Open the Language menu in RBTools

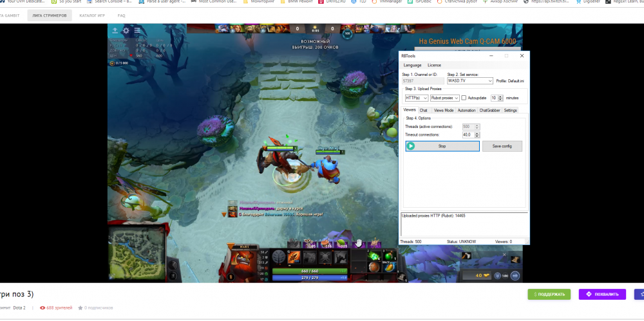pyautogui.click(x=412, y=65)
